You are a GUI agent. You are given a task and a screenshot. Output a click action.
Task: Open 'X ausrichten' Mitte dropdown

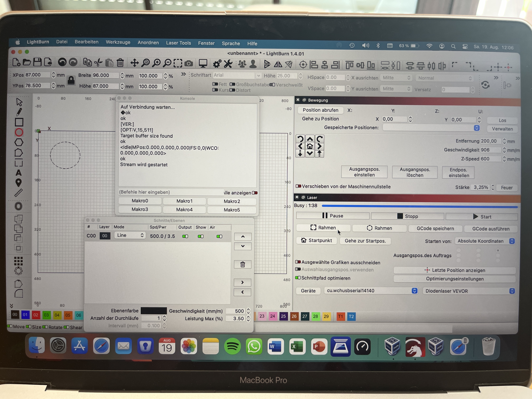click(396, 78)
